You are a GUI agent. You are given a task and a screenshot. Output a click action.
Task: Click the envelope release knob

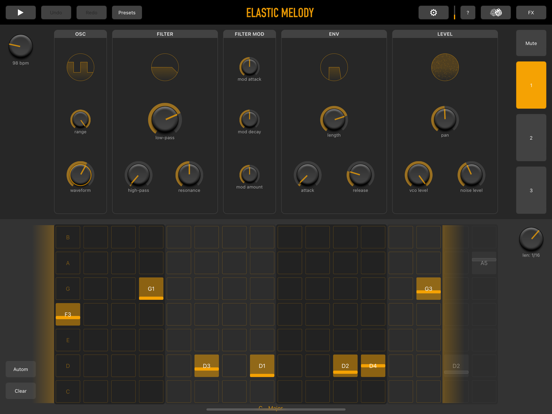pos(360,174)
